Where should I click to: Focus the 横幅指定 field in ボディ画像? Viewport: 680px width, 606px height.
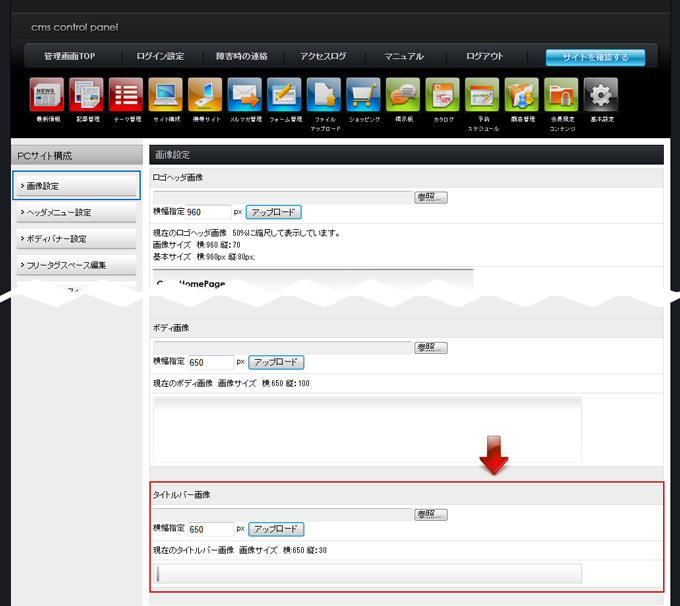pyautogui.click(x=210, y=362)
